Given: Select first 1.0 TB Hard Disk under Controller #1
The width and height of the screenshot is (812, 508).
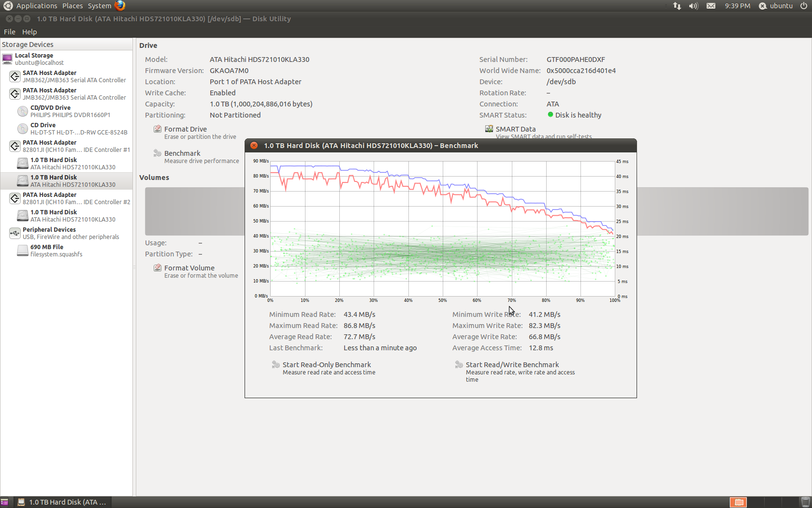Looking at the screenshot, I should coord(66,164).
